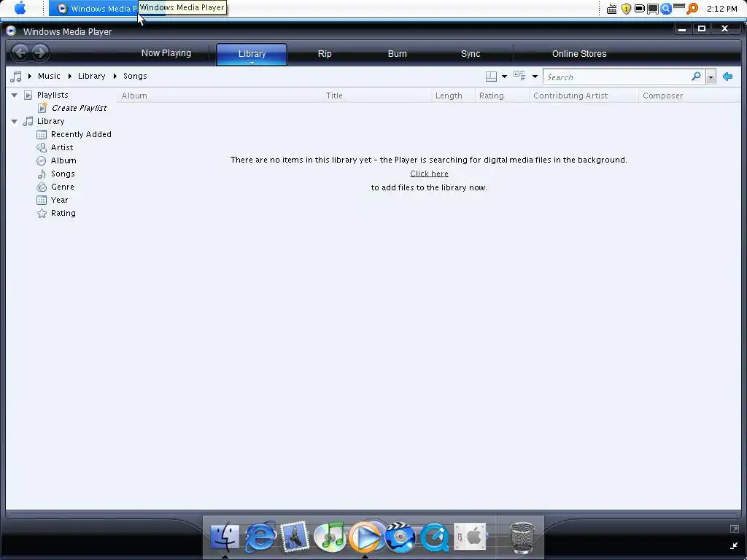The width and height of the screenshot is (747, 560).
Task: Click the yellow security shield tray icon
Action: click(626, 8)
